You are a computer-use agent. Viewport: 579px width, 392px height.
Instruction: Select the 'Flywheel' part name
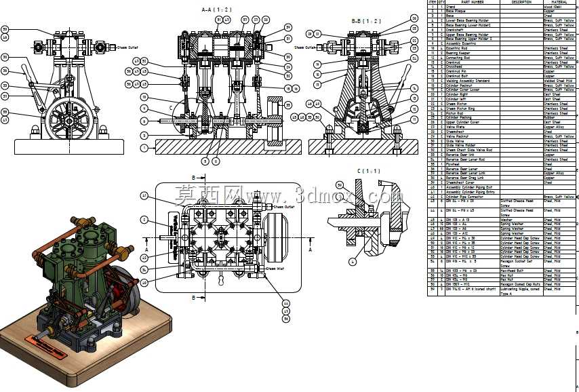pyautogui.click(x=453, y=164)
